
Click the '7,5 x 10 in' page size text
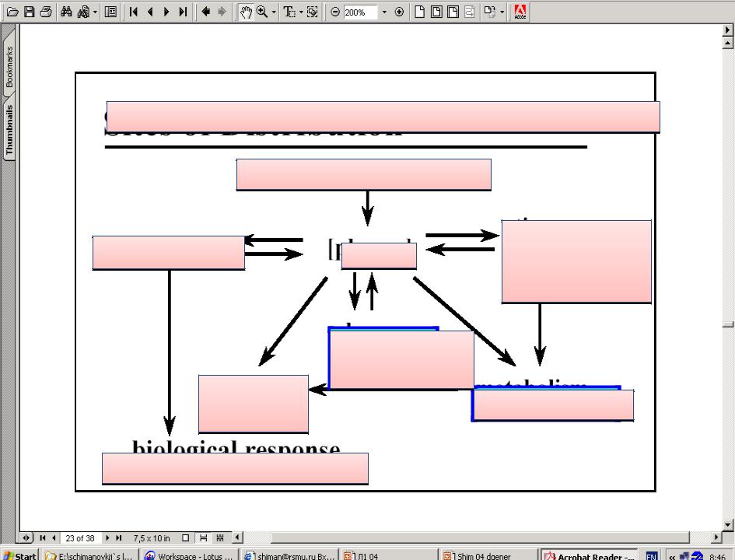pos(152,538)
